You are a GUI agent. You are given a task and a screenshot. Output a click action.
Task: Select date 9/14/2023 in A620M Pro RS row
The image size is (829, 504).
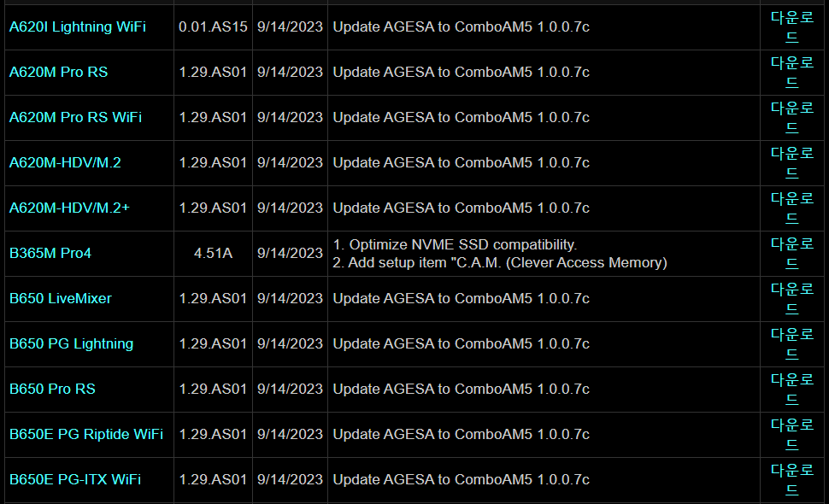pos(291,73)
